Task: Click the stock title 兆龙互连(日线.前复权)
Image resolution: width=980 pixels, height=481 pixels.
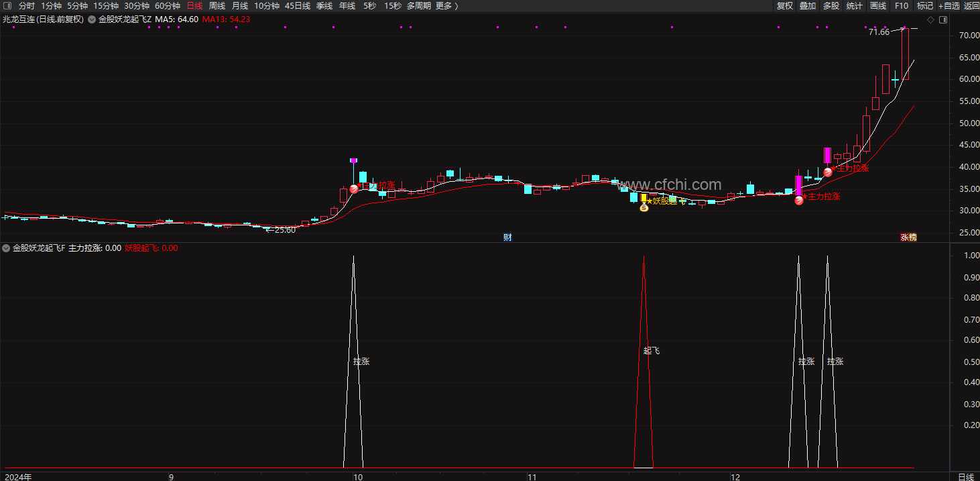Action: click(43, 19)
